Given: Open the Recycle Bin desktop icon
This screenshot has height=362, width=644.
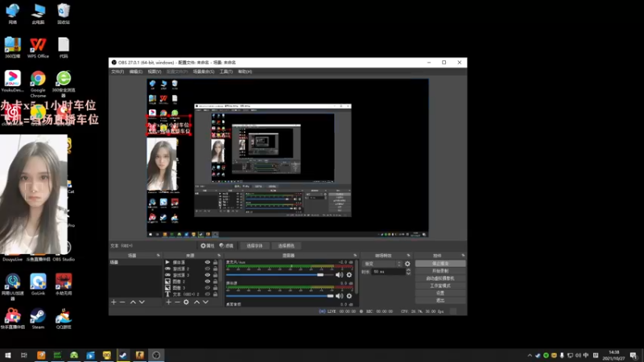Looking at the screenshot, I should 64,14.
